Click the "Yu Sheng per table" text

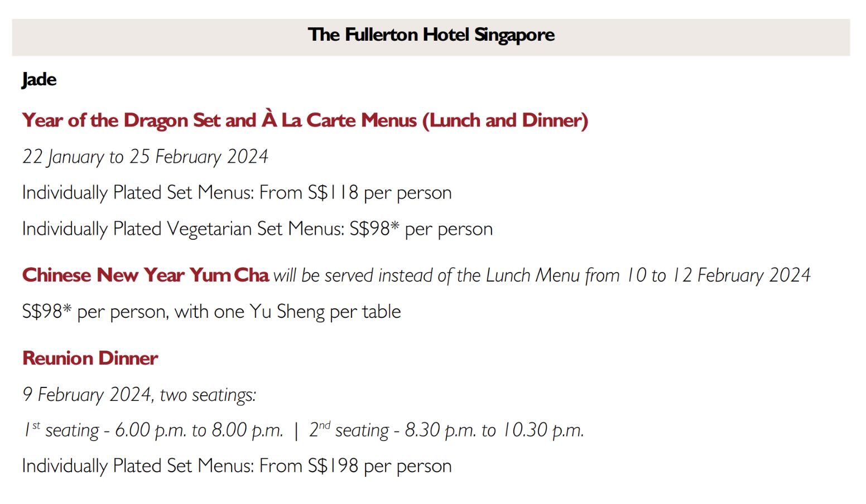(325, 312)
